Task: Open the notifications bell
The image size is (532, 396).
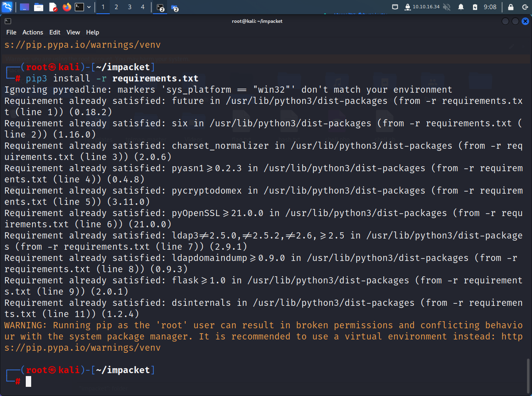Action: click(x=461, y=7)
